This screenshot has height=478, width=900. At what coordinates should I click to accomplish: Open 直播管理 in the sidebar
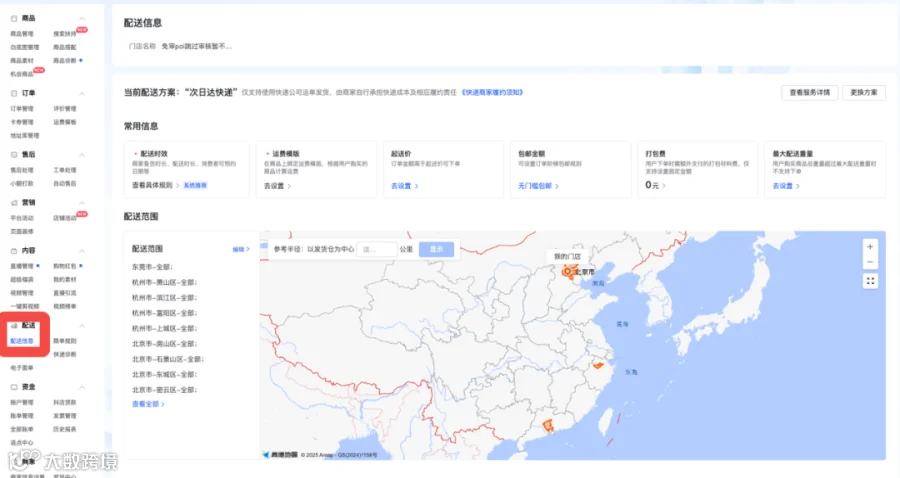click(x=22, y=266)
